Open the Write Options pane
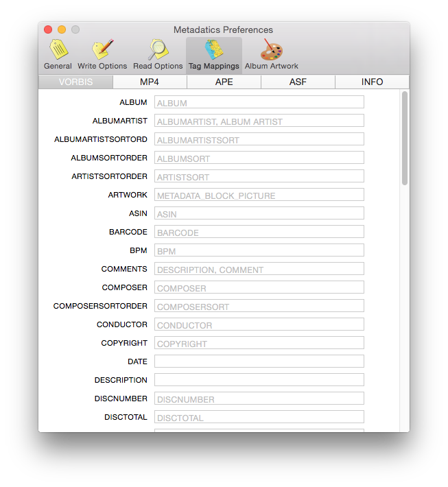 (x=102, y=55)
